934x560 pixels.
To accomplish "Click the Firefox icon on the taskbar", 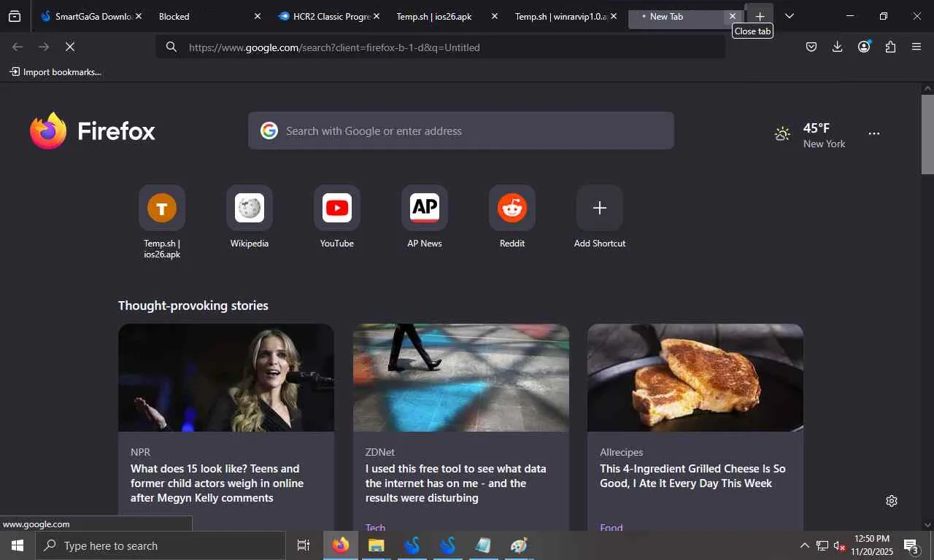I will pyautogui.click(x=341, y=545).
